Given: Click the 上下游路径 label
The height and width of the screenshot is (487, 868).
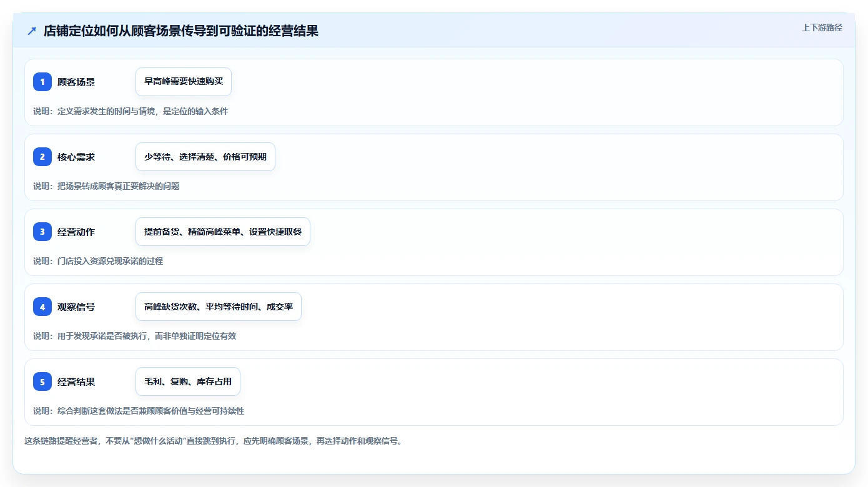Looking at the screenshot, I should point(822,27).
